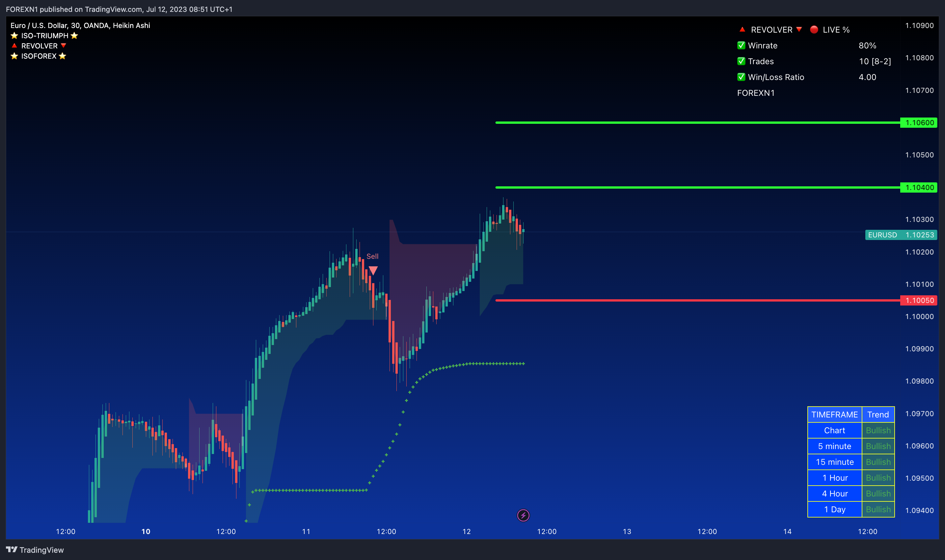Click the green line at 1.10600
The width and height of the screenshot is (945, 560).
[x=697, y=123]
